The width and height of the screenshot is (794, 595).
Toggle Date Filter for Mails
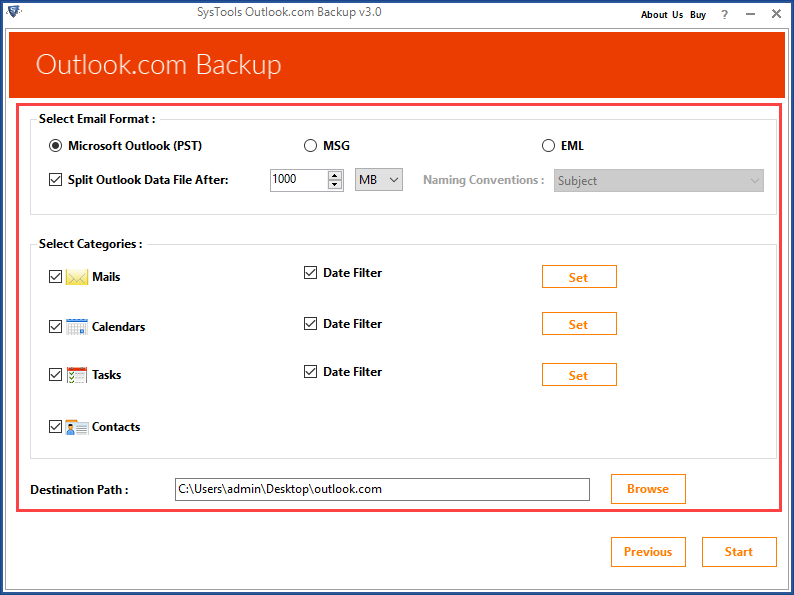tap(310, 273)
